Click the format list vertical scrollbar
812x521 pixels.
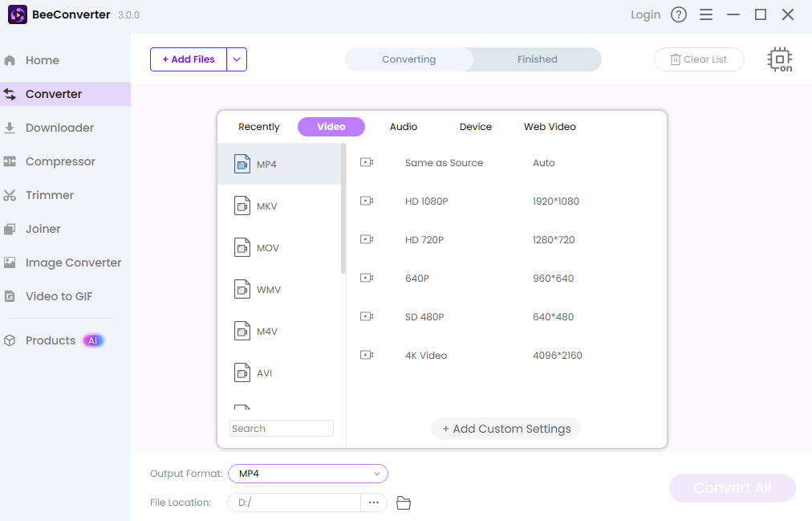(343, 209)
